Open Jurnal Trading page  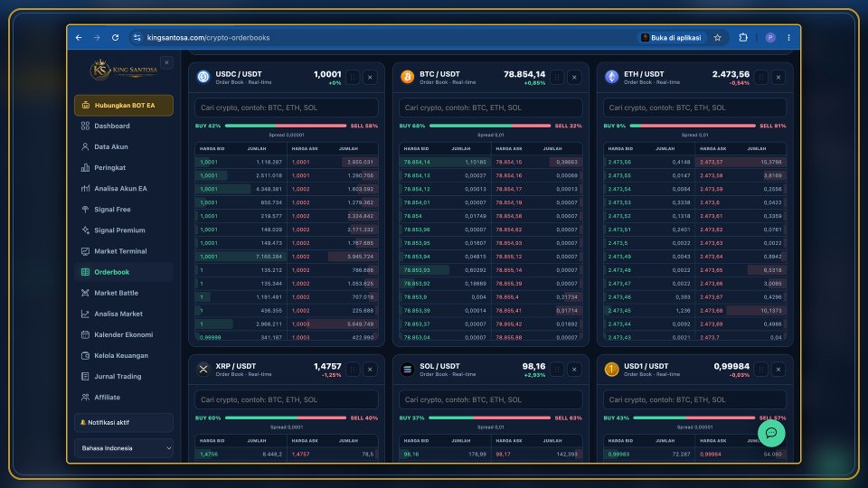(124, 376)
